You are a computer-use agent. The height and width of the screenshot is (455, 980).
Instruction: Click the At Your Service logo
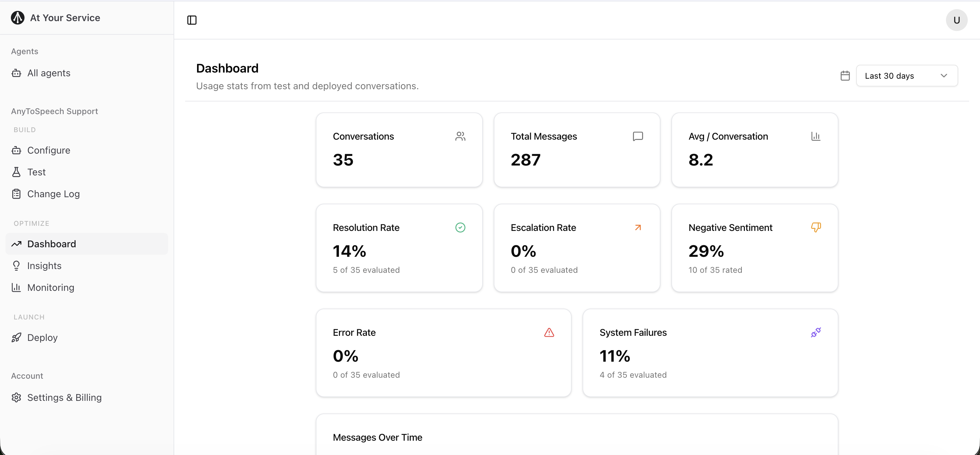pyautogui.click(x=17, y=18)
